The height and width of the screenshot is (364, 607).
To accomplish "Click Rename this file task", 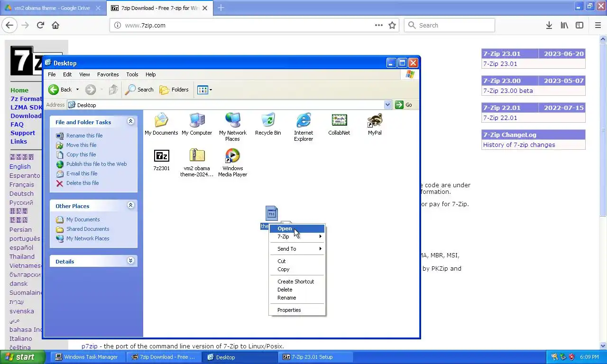I will (x=84, y=136).
